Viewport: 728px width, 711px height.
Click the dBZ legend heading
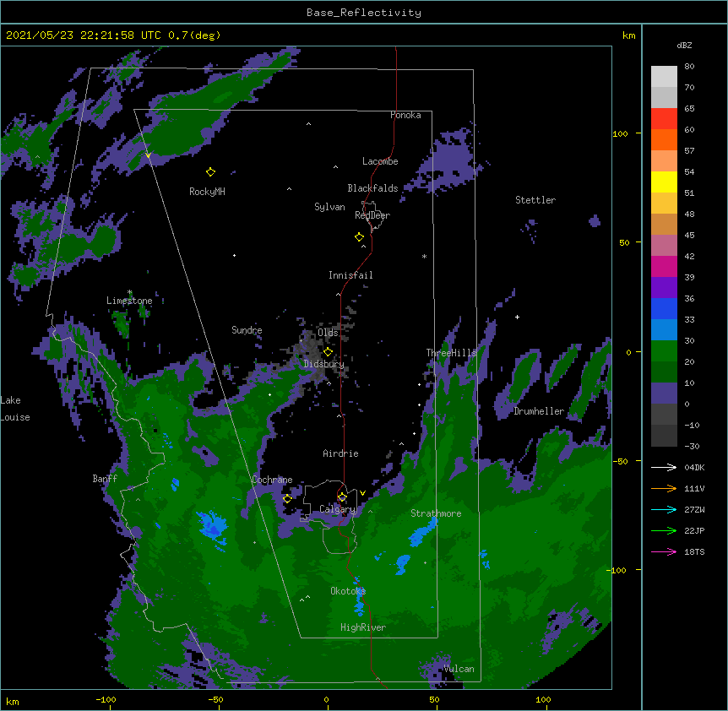[x=684, y=45]
